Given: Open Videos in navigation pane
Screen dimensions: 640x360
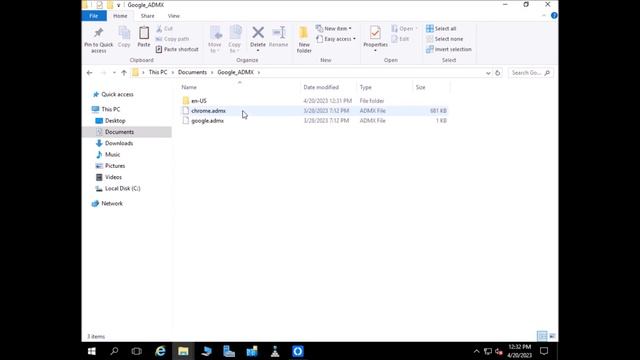Looking at the screenshot, I should coord(108,177).
